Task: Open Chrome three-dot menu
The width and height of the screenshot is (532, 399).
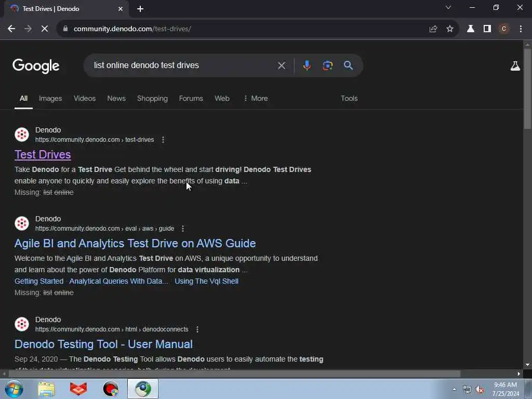Action: tap(521, 29)
